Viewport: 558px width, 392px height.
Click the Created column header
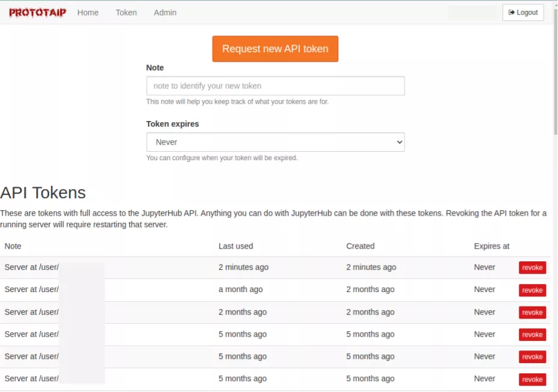coord(360,246)
